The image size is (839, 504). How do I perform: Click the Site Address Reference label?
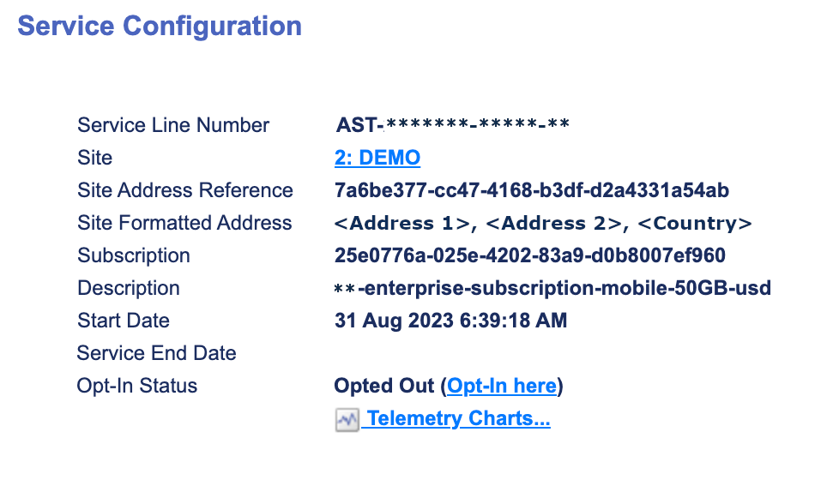click(185, 190)
